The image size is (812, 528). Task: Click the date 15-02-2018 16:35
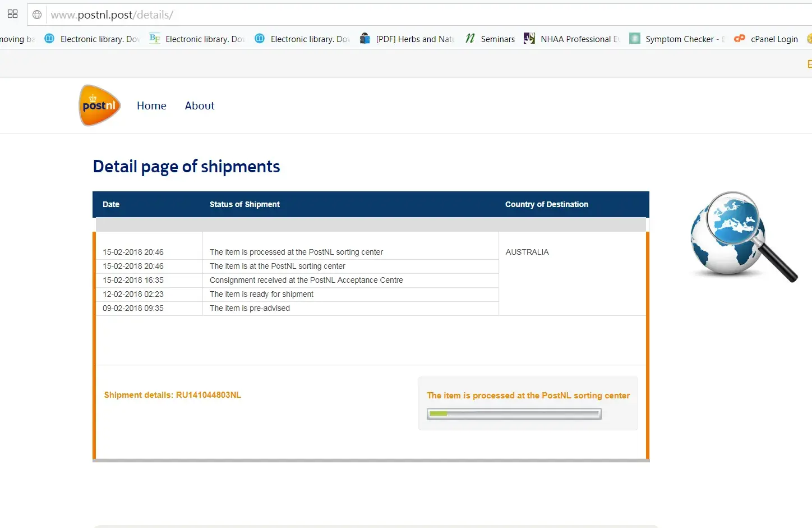tap(133, 280)
